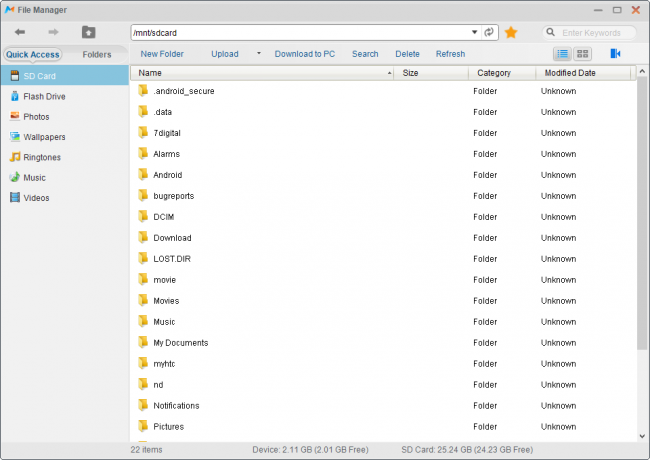The width and height of the screenshot is (650, 460).
Task: Open the .android_secure folder icon
Action: (x=143, y=90)
